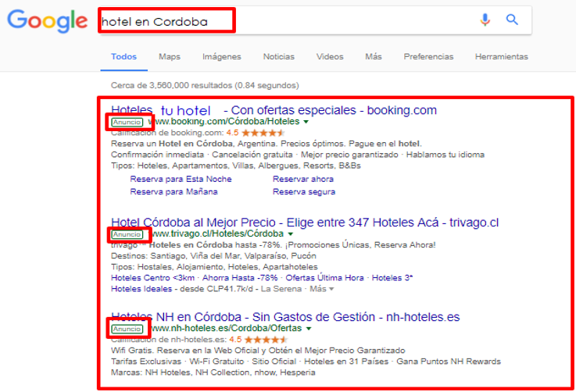Open the Hoteles NH en Córdoba ad title

(x=285, y=317)
